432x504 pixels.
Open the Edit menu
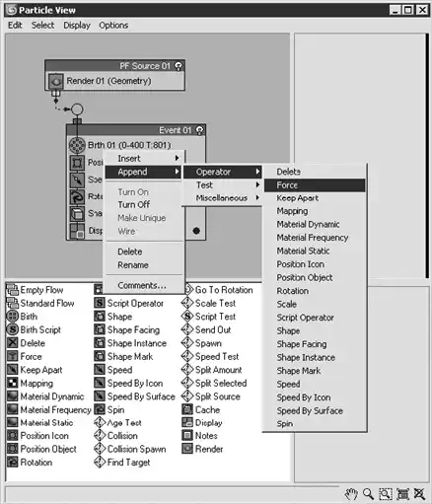(x=15, y=26)
